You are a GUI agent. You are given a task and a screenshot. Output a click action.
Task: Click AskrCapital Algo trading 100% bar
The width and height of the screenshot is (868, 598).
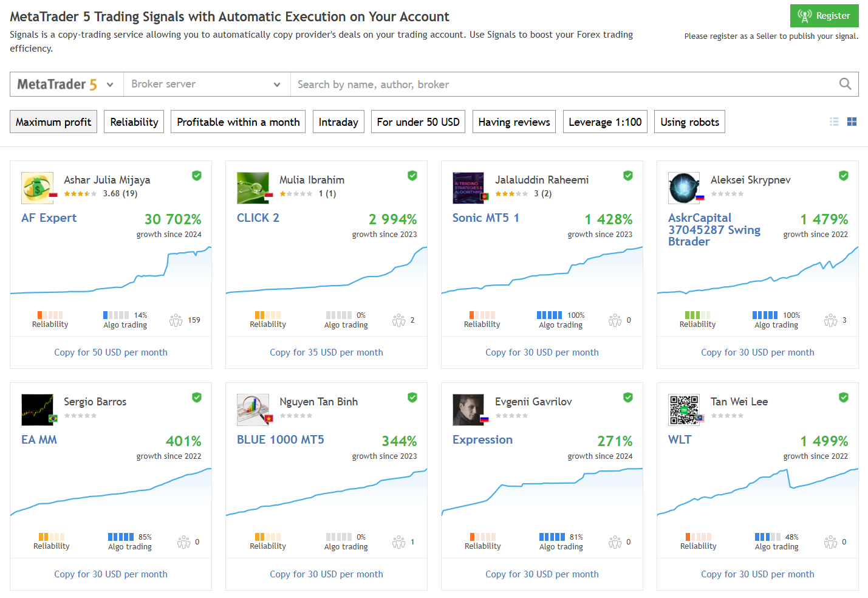coord(765,315)
